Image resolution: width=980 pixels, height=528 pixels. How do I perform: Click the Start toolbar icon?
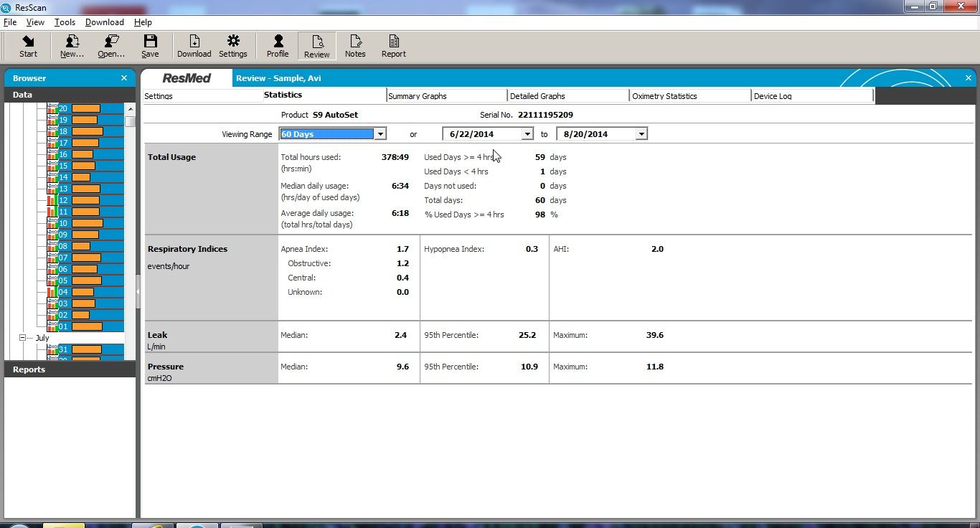tap(28, 46)
